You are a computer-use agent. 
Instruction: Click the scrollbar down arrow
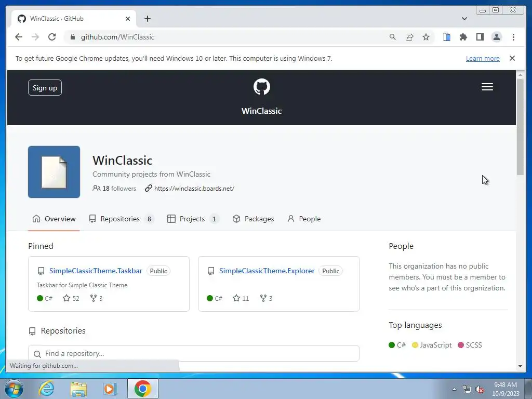coord(520,366)
